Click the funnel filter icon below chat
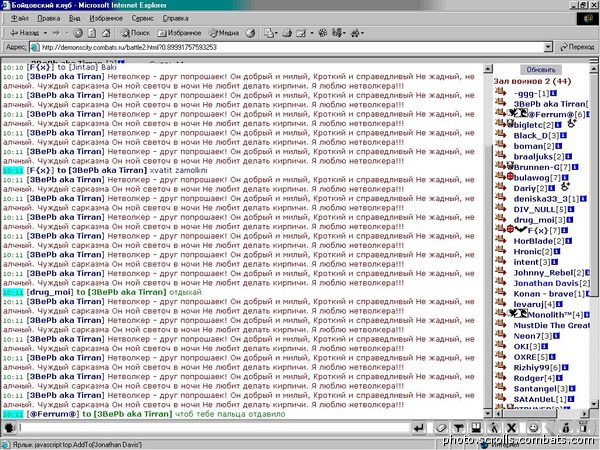The height and width of the screenshot is (450, 600). pos(458,428)
